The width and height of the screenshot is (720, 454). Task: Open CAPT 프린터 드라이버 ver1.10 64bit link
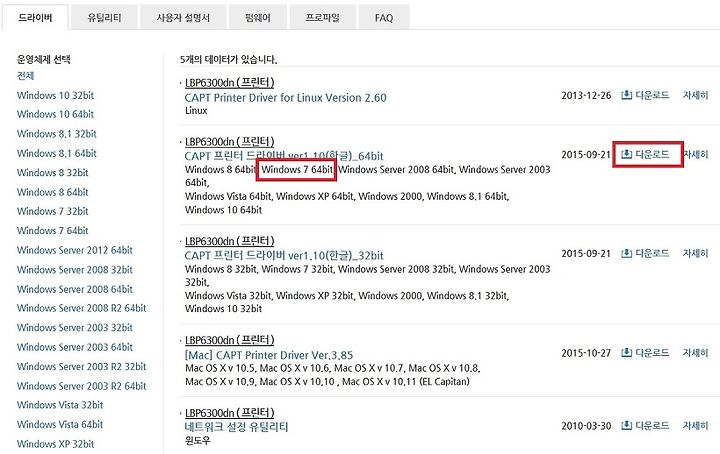click(x=284, y=156)
